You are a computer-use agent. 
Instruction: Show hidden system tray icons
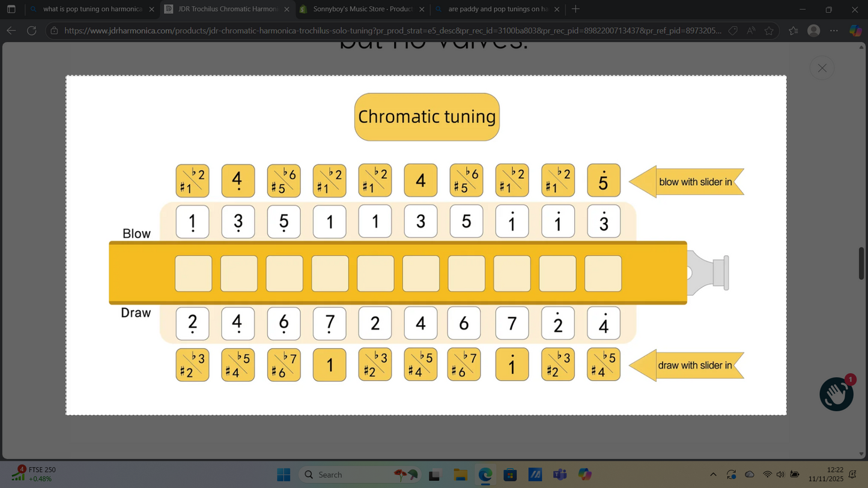click(713, 475)
